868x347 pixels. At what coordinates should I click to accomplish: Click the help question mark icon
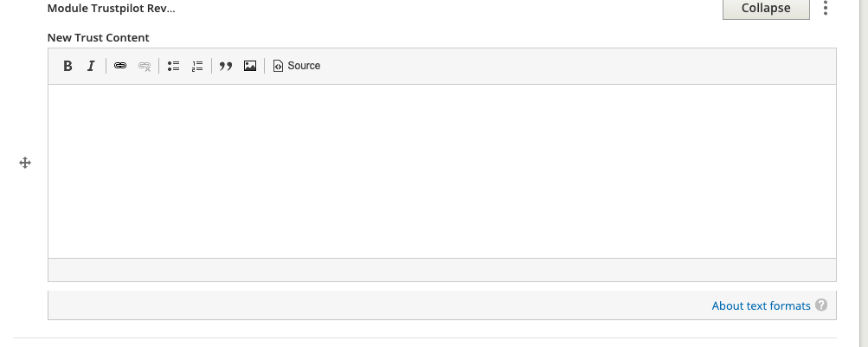pos(821,305)
